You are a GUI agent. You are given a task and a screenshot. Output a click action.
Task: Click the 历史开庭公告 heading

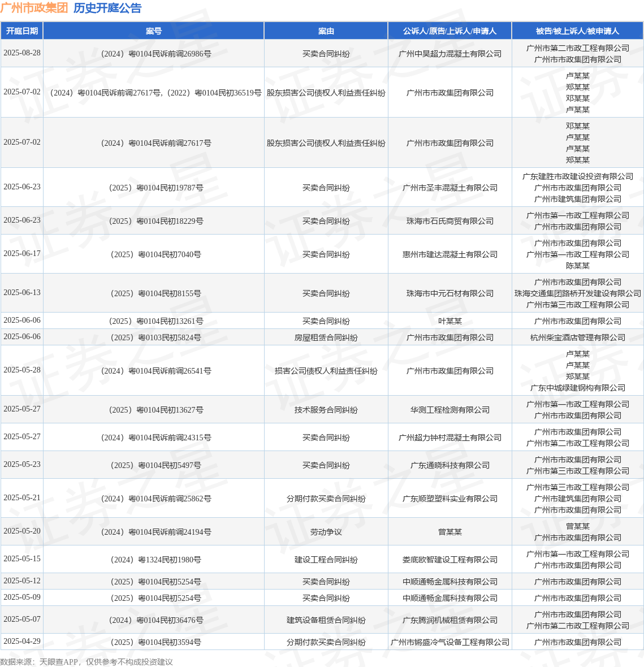[x=107, y=8]
